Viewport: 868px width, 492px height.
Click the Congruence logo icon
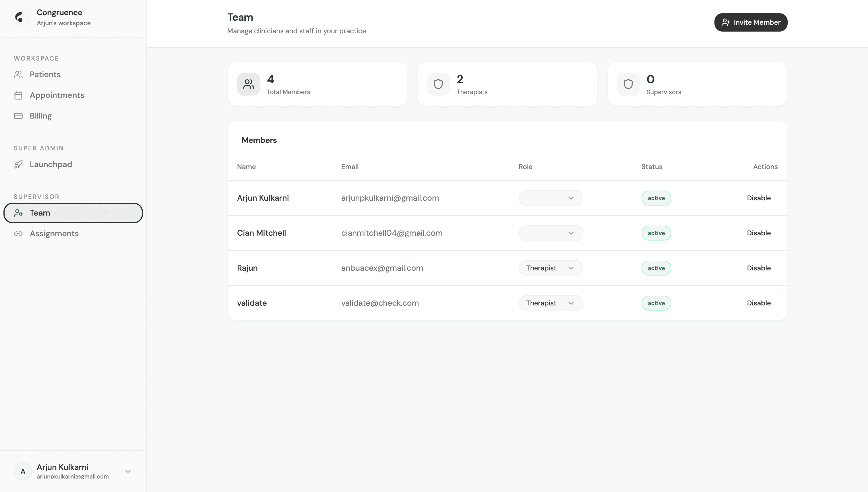tap(19, 17)
